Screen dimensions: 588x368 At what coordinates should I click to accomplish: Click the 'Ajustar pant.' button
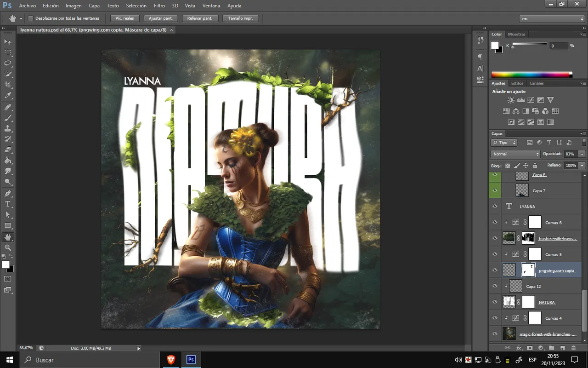pyautogui.click(x=161, y=18)
